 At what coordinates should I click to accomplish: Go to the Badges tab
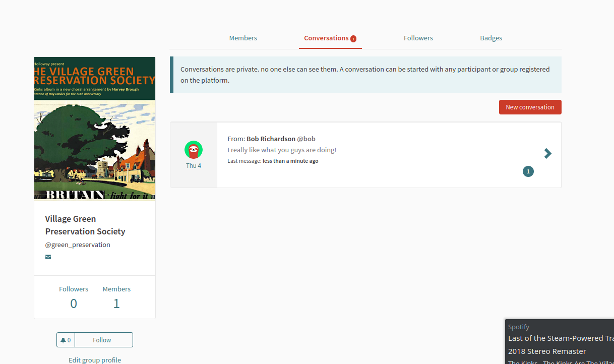491,38
